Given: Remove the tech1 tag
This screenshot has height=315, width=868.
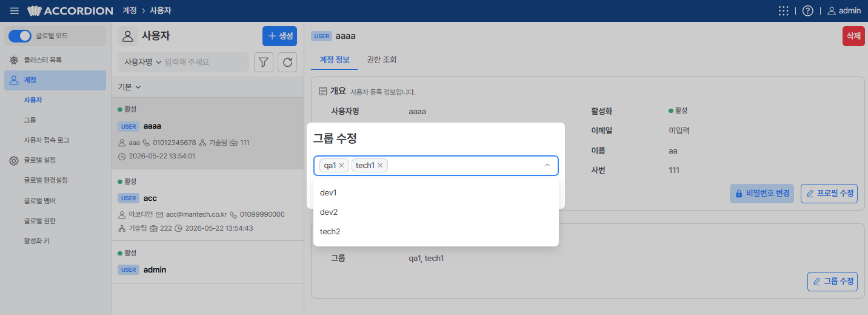Looking at the screenshot, I should pos(380,166).
